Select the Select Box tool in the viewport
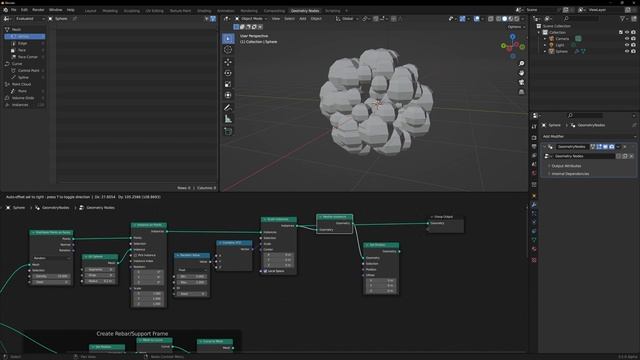 [x=228, y=38]
